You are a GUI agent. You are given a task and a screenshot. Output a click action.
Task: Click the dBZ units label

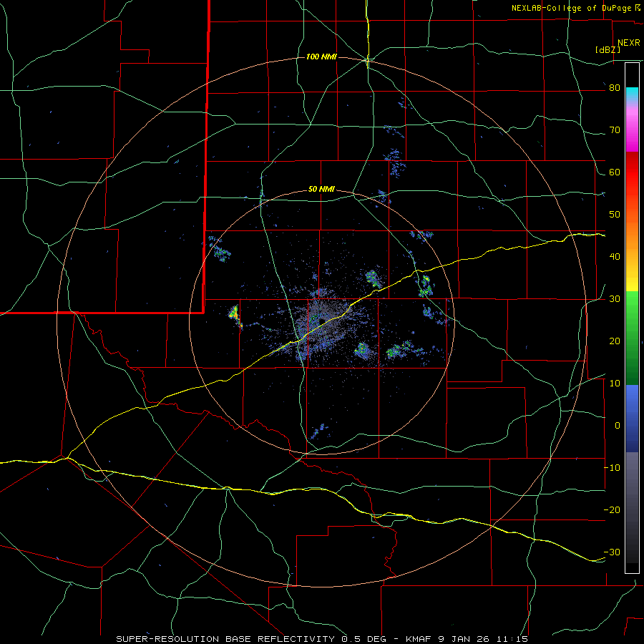(x=608, y=49)
